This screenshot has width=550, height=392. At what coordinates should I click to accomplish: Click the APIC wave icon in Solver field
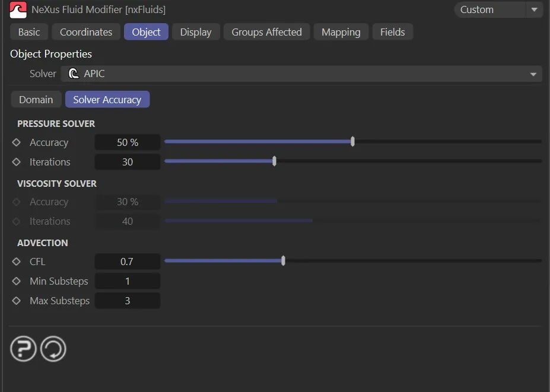pos(74,74)
